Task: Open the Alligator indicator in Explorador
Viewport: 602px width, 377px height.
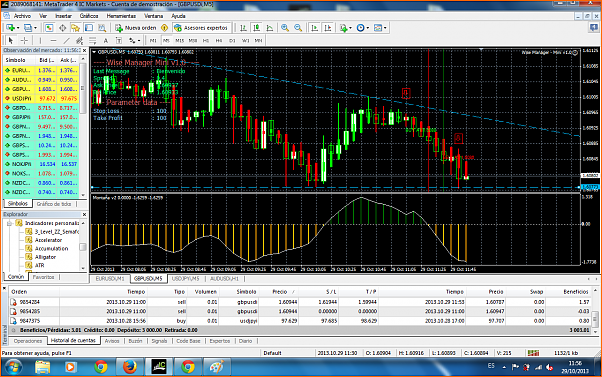Action: 45,257
